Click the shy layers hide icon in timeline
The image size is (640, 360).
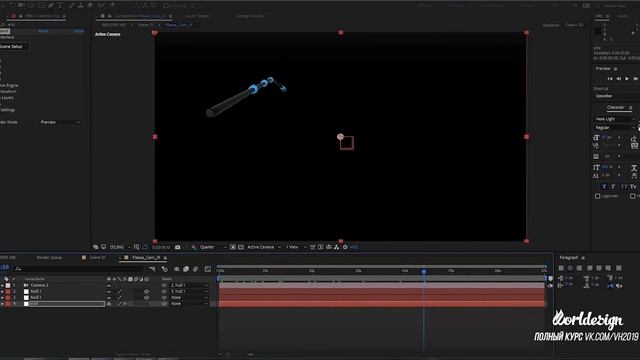tap(176, 269)
